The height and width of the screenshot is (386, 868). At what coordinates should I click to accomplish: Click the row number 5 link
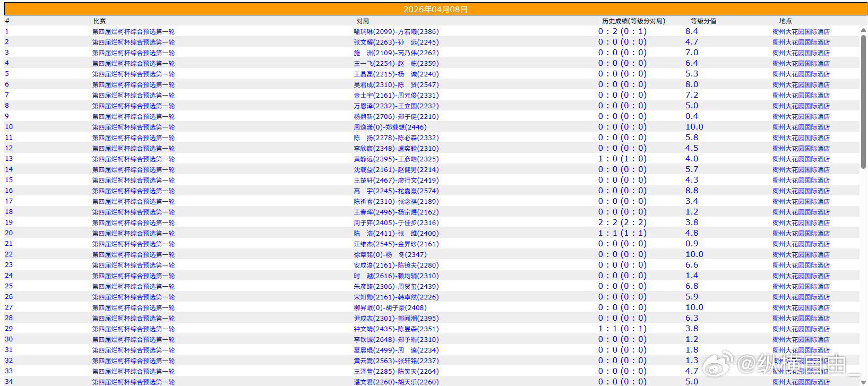pos(7,74)
